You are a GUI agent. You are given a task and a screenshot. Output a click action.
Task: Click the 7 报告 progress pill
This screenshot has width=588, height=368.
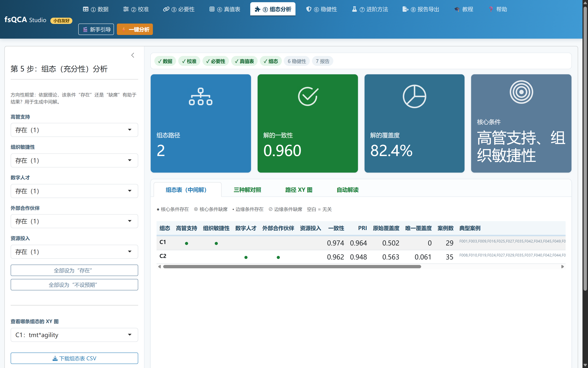322,61
